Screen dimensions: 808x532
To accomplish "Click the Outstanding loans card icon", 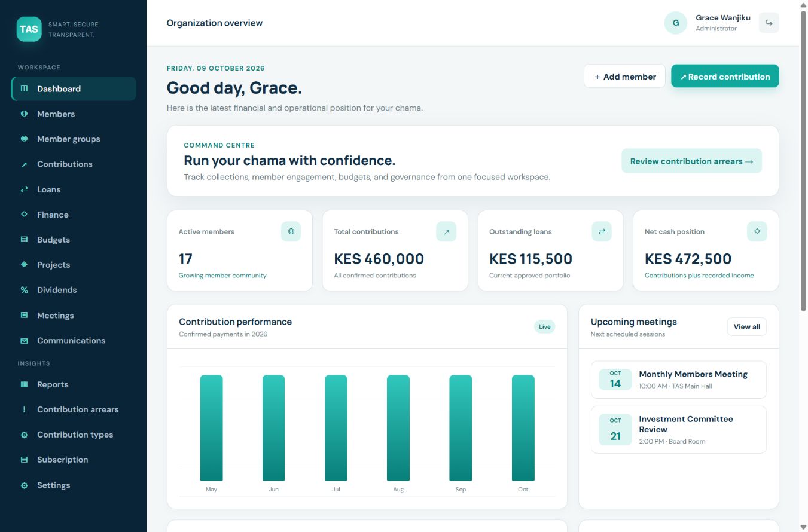I will coord(602,231).
